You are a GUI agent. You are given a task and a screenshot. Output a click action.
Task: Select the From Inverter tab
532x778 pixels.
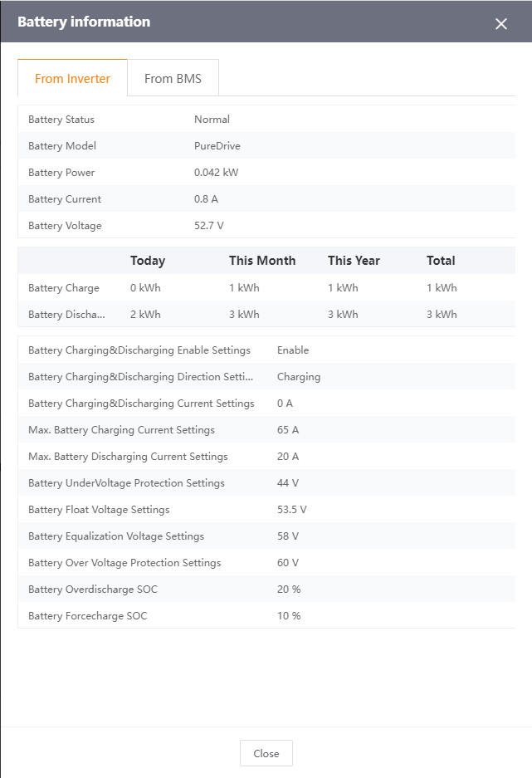(72, 79)
